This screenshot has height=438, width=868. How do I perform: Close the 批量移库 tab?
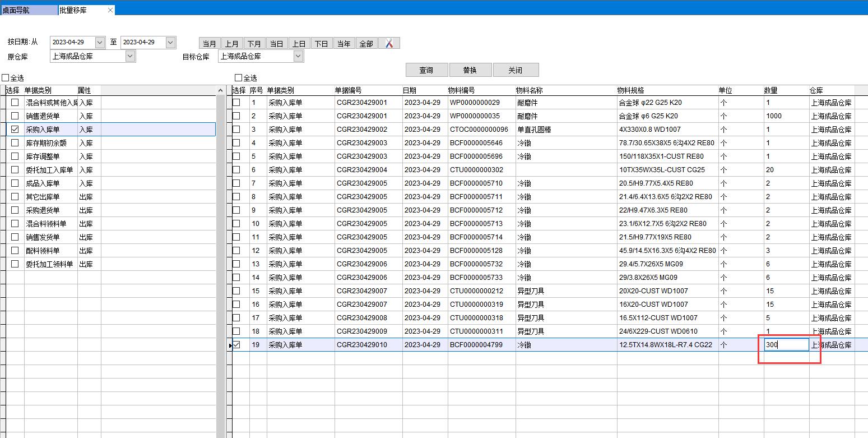[110, 10]
